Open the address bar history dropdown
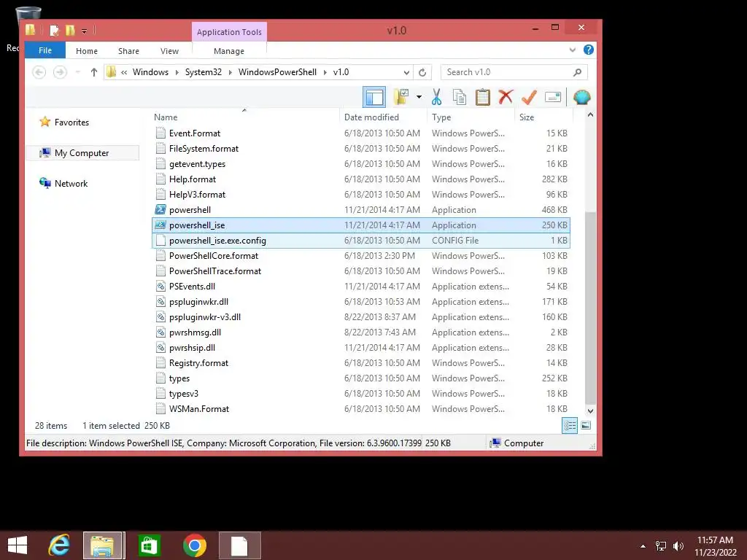 click(x=406, y=72)
